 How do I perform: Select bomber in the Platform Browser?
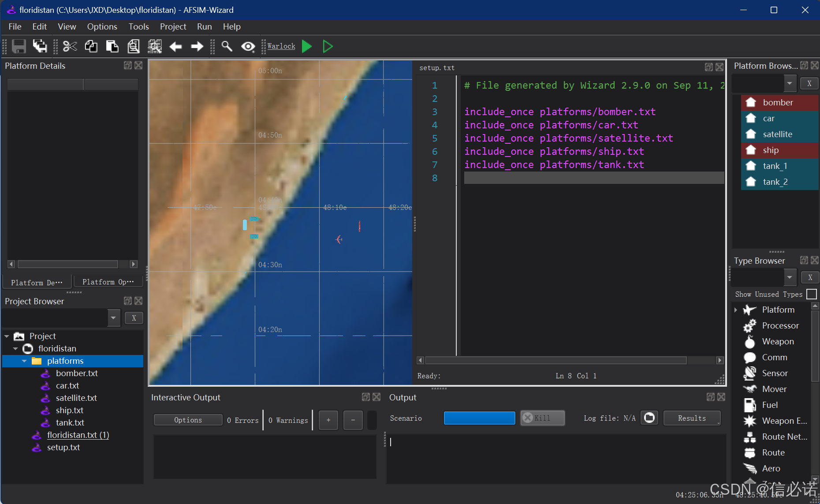[x=779, y=103]
